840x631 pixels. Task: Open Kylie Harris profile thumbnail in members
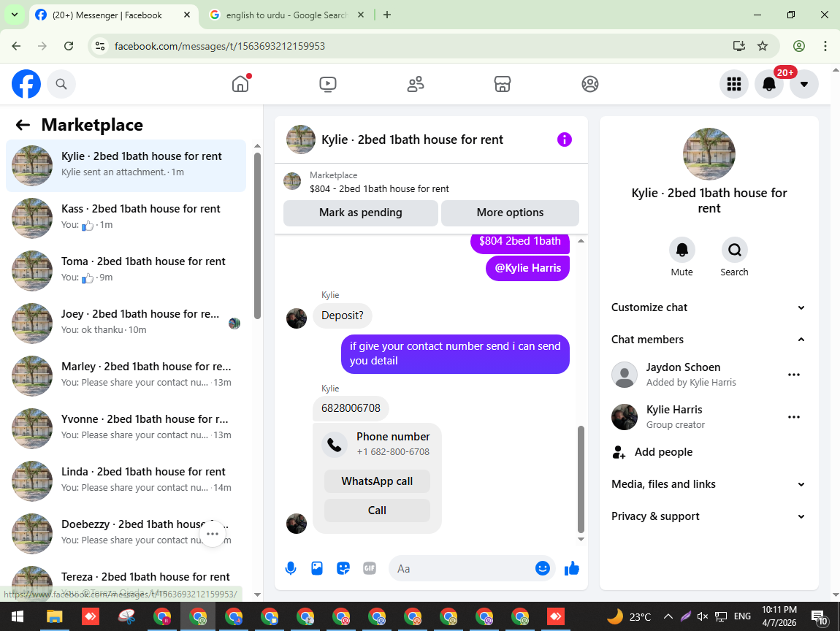(x=625, y=417)
